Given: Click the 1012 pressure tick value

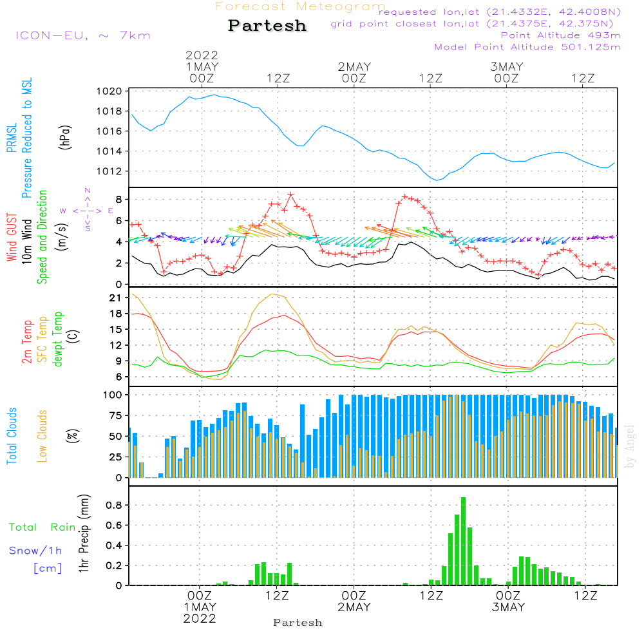Looking at the screenshot, I should click(x=109, y=171).
